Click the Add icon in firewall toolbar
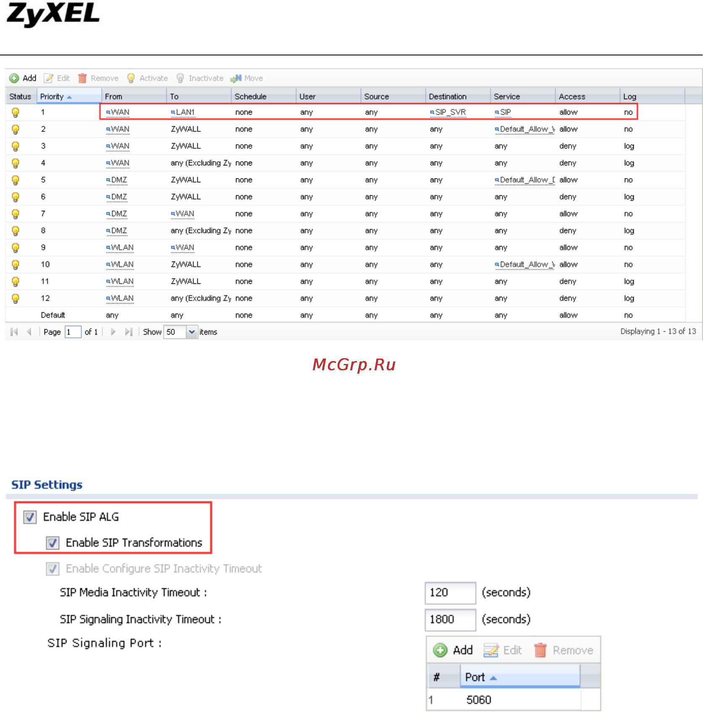The width and height of the screenshot is (703, 728). pyautogui.click(x=14, y=78)
